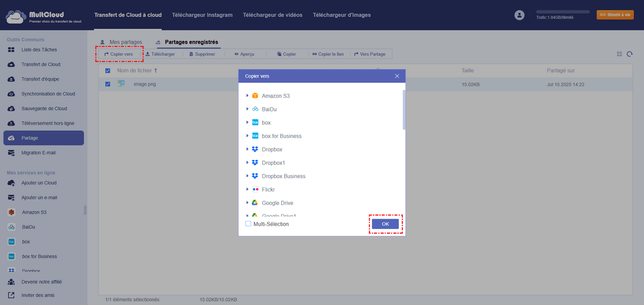Expand the Google Drive tree node
The width and height of the screenshot is (644, 305).
pos(247,203)
